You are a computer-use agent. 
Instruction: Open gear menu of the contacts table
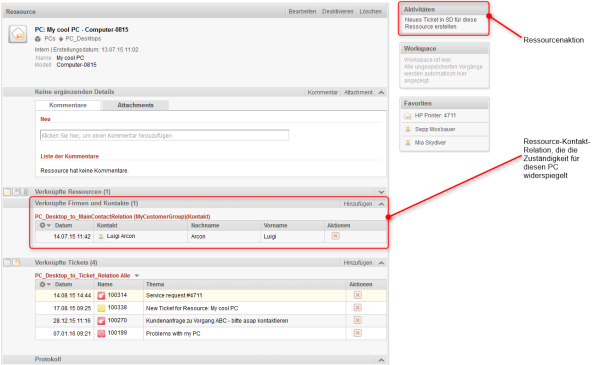45,225
